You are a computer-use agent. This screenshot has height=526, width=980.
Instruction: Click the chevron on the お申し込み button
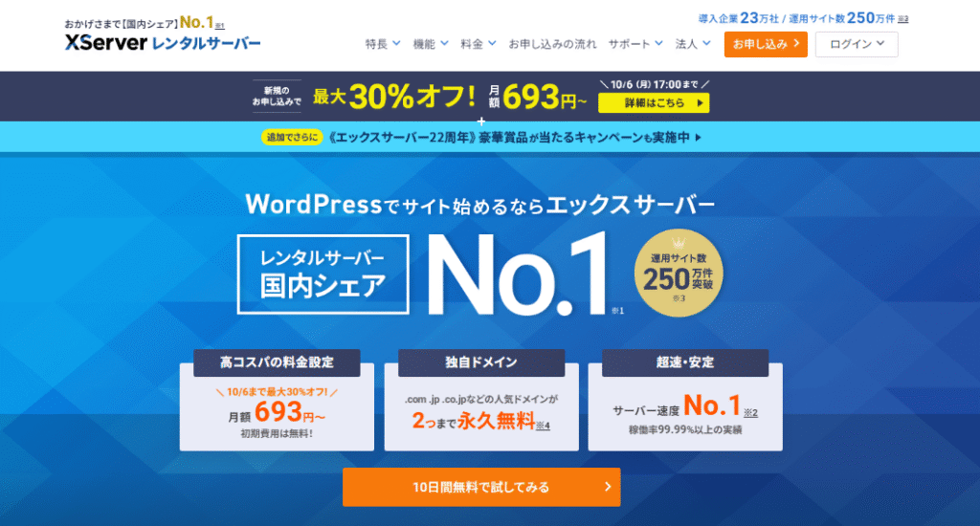coord(796,44)
